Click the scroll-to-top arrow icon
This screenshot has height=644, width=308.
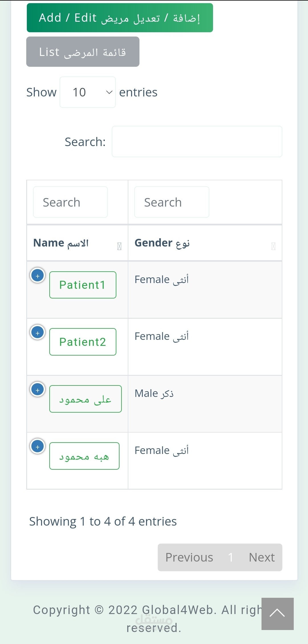[x=278, y=613]
